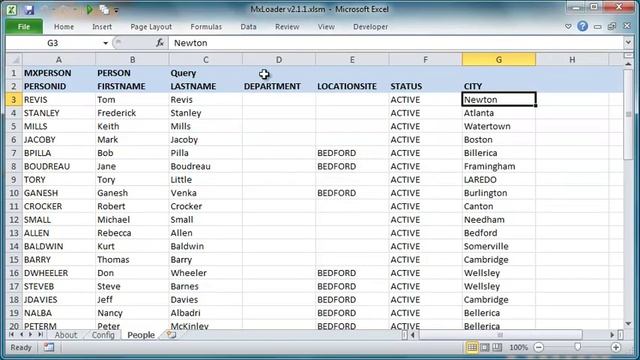Click the Select All corner button
The height and width of the screenshot is (360, 640).
[14, 60]
